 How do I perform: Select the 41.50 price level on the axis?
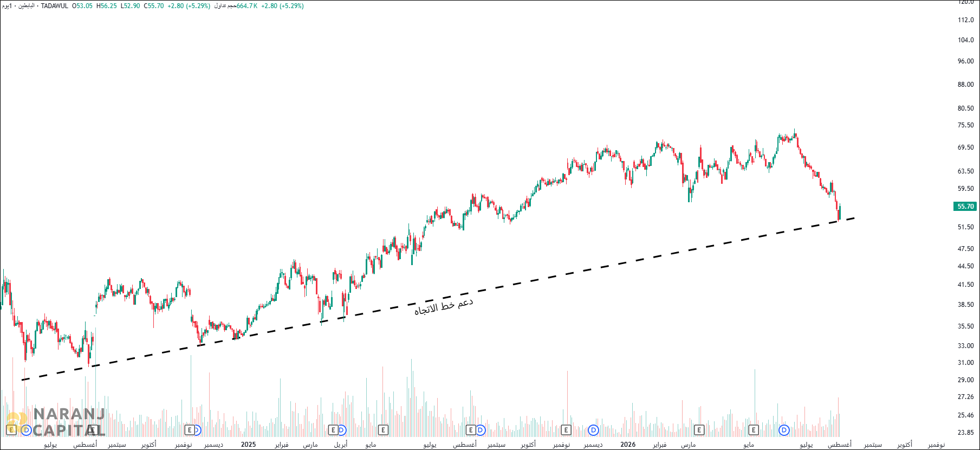[x=966, y=285]
